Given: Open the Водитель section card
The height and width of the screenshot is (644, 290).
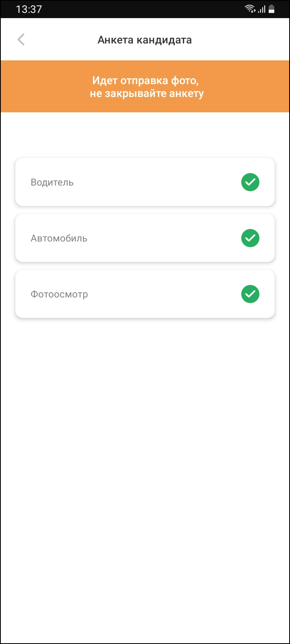Looking at the screenshot, I should [145, 182].
